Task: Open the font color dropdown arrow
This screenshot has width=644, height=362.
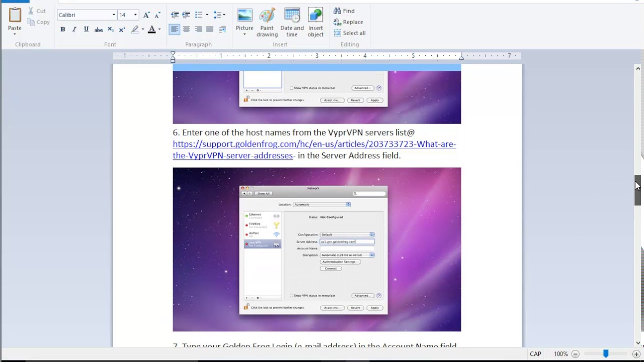Action: (159, 30)
